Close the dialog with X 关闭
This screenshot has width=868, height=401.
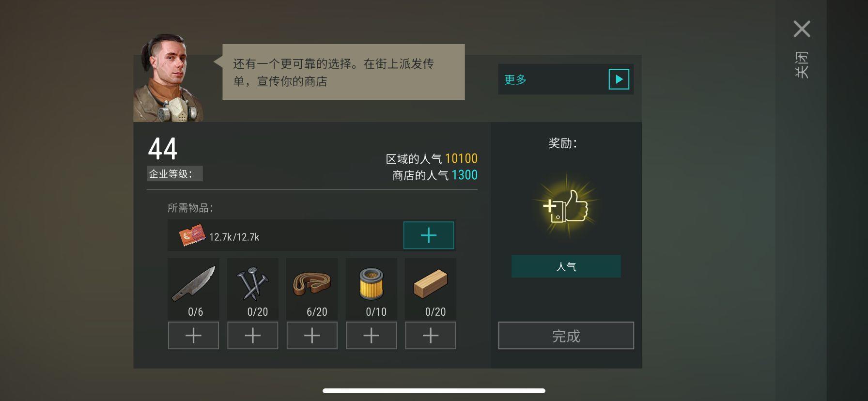tap(802, 48)
